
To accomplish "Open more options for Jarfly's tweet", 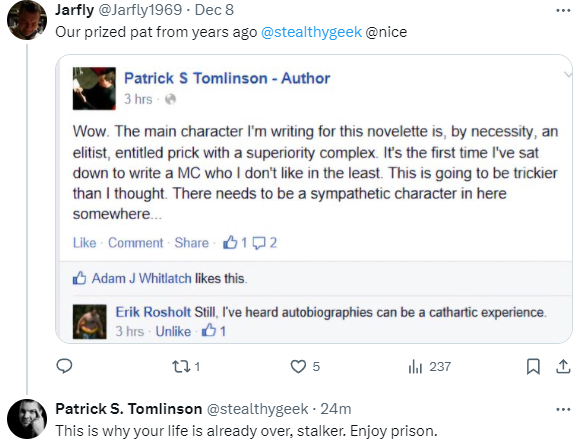I will 563,10.
